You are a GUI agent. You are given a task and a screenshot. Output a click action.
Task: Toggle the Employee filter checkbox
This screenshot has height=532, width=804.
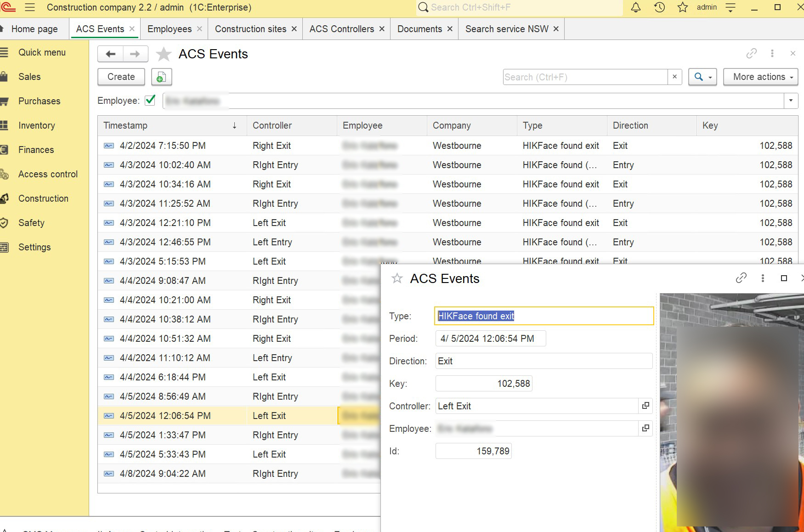150,100
